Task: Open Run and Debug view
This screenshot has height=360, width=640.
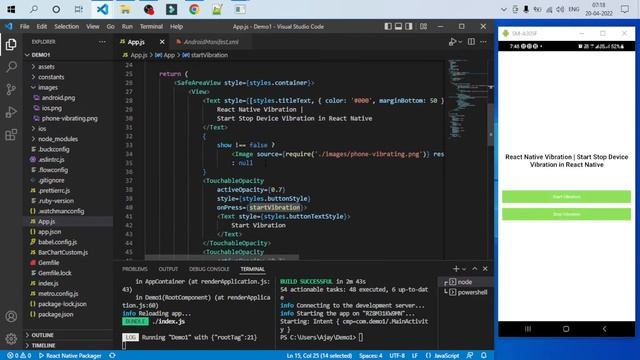Action: pyautogui.click(x=11, y=112)
